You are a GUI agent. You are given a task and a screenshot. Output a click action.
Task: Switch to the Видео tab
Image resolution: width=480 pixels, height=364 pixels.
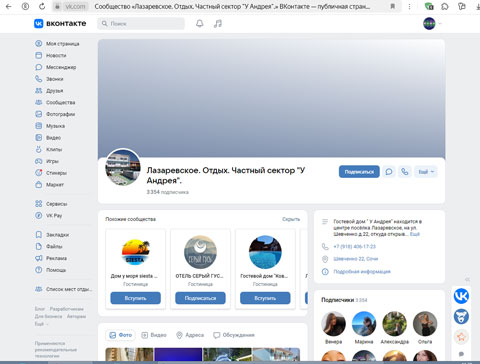tap(154, 335)
